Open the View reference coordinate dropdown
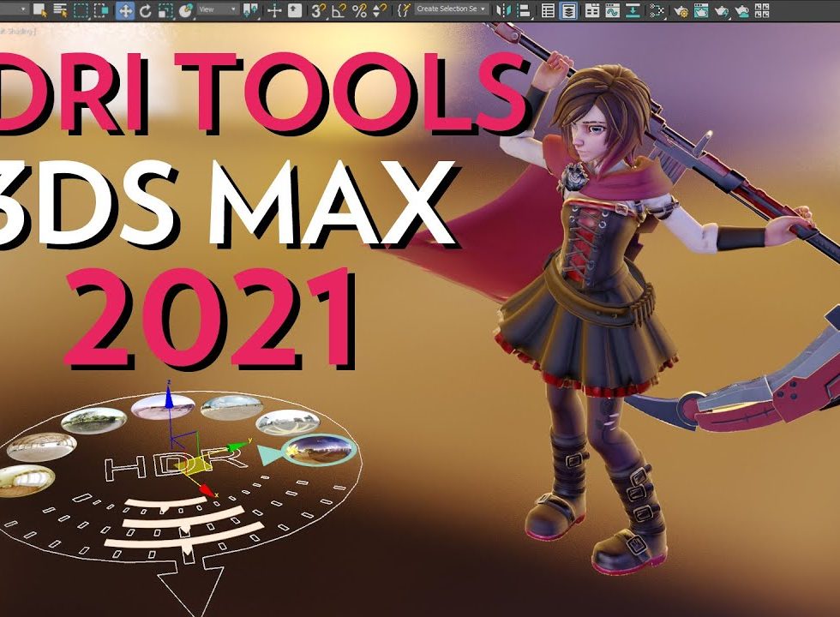This screenshot has width=840, height=617. point(217,9)
